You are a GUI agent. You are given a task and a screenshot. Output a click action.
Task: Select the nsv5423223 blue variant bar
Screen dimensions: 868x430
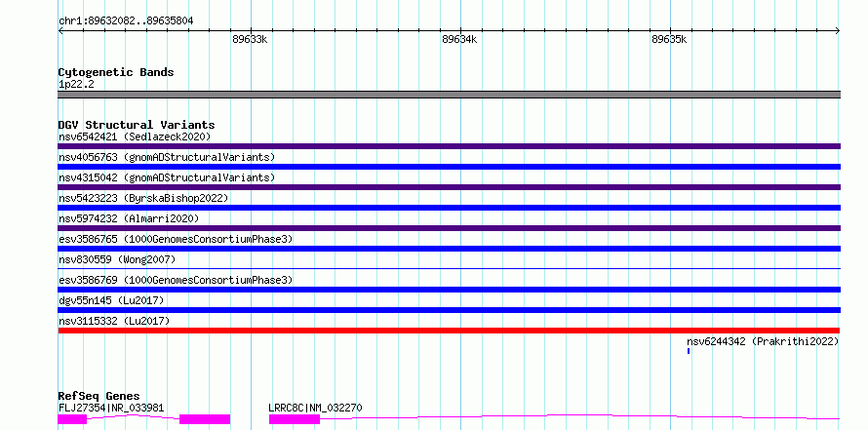(x=449, y=208)
